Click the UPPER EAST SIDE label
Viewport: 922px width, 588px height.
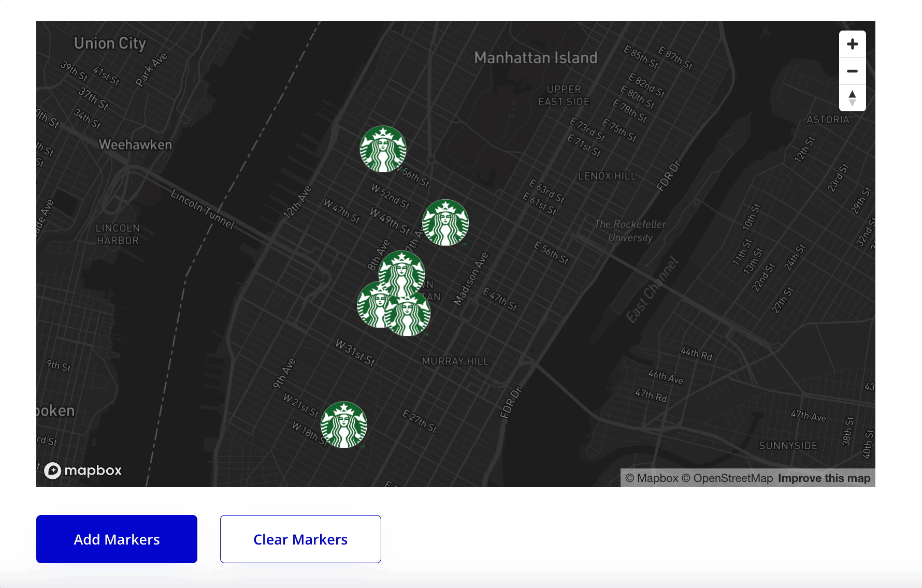click(x=564, y=96)
